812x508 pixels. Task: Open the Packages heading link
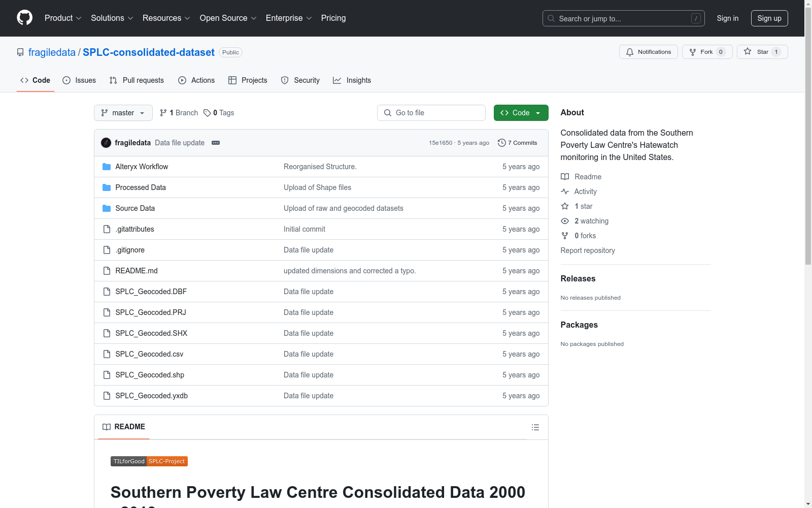click(579, 325)
